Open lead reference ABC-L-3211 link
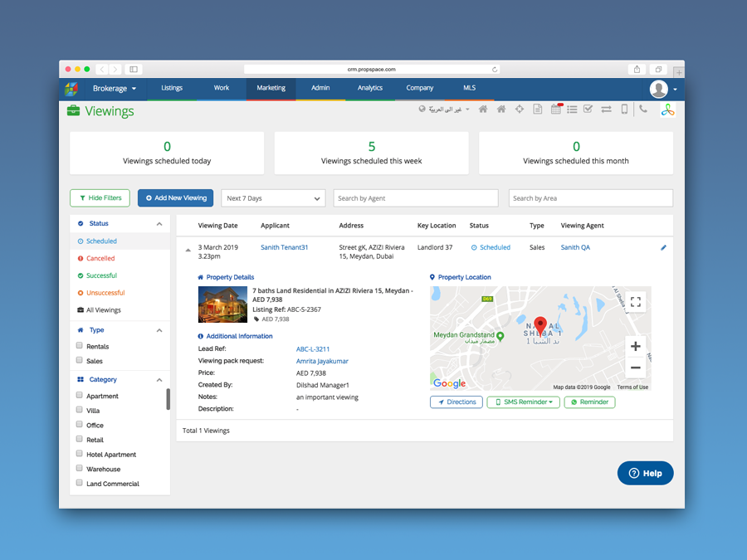The height and width of the screenshot is (560, 747). click(313, 349)
